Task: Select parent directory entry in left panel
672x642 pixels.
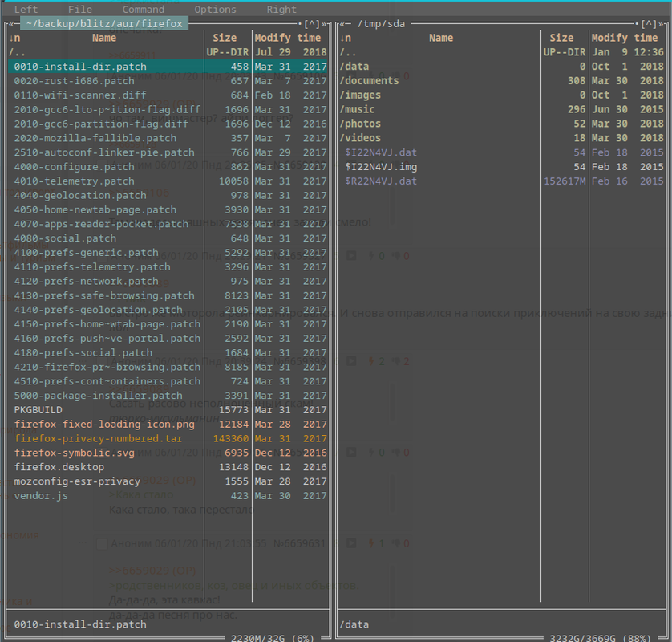Action: click(x=168, y=52)
